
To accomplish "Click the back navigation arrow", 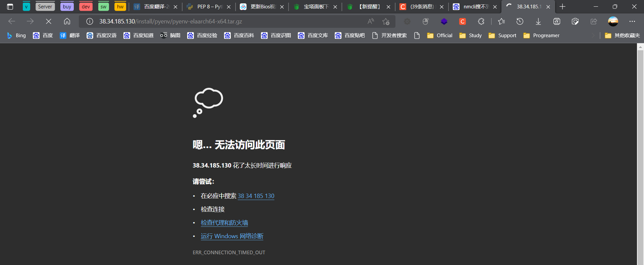I will pos(12,21).
